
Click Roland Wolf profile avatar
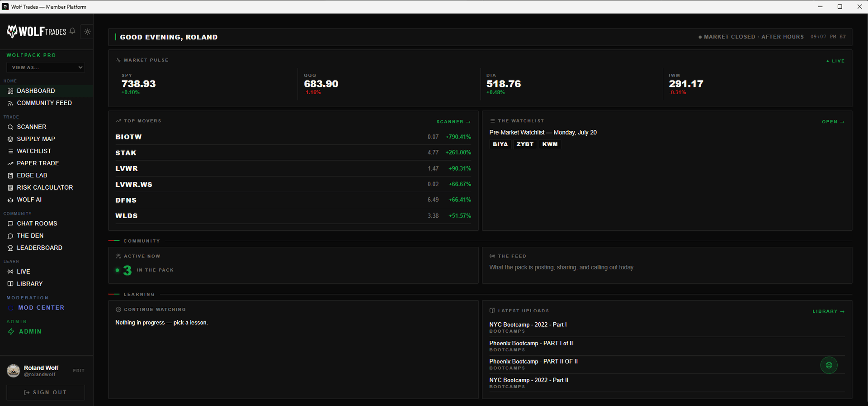[14, 371]
